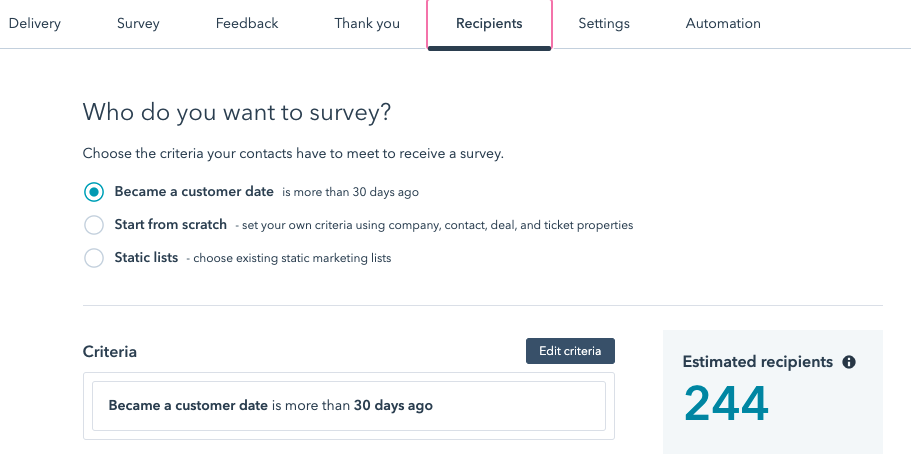This screenshot has width=911, height=469.
Task: Click the Estimated recipients label text
Action: coord(758,361)
